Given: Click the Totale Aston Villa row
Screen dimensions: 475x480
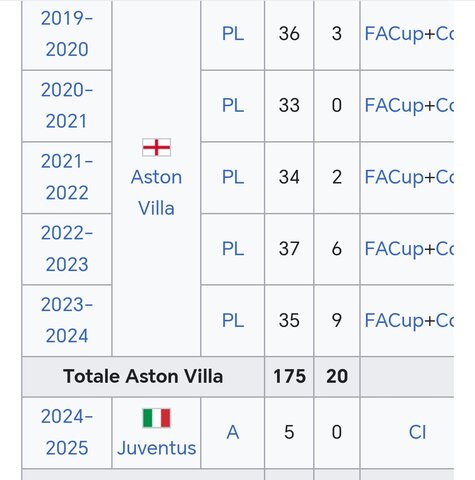Looking at the screenshot, I should click(238, 377).
